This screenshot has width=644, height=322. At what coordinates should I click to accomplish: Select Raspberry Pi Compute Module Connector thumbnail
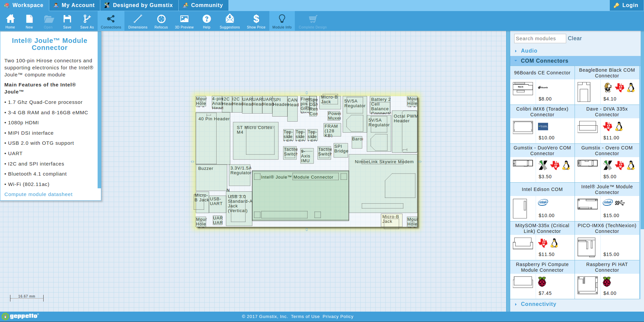click(x=523, y=282)
